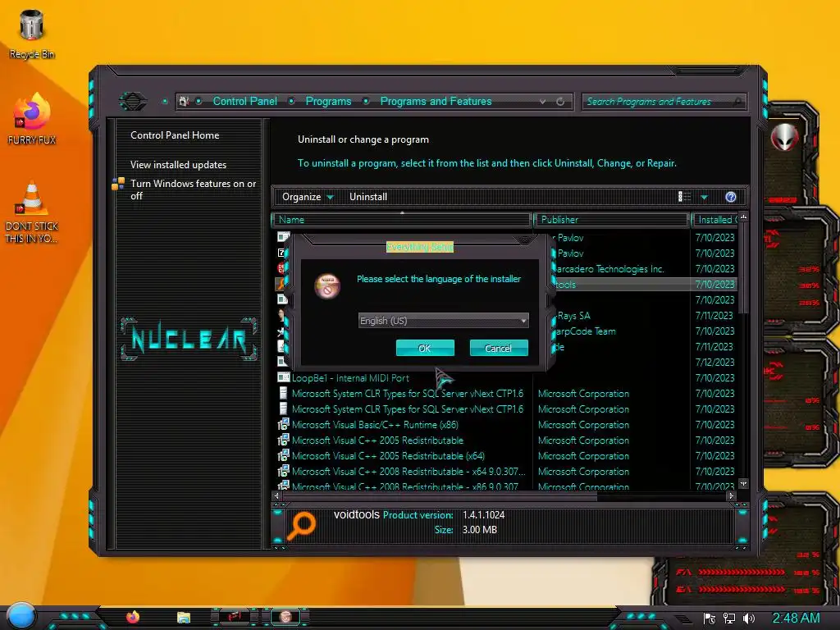Click Cancel in Everything Setup dialog

499,348
